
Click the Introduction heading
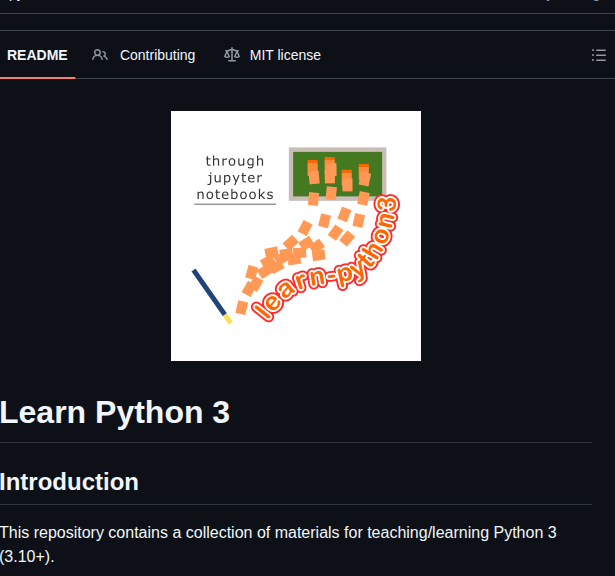click(69, 482)
